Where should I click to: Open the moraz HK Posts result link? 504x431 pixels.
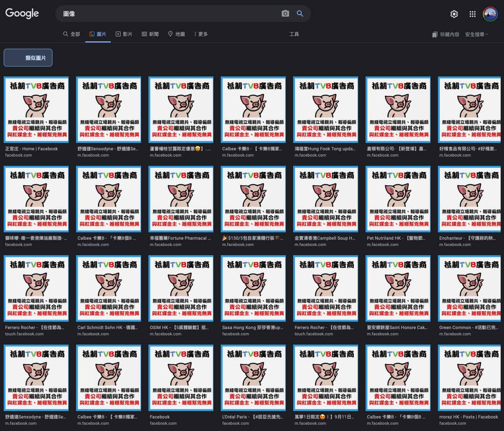(x=469, y=417)
